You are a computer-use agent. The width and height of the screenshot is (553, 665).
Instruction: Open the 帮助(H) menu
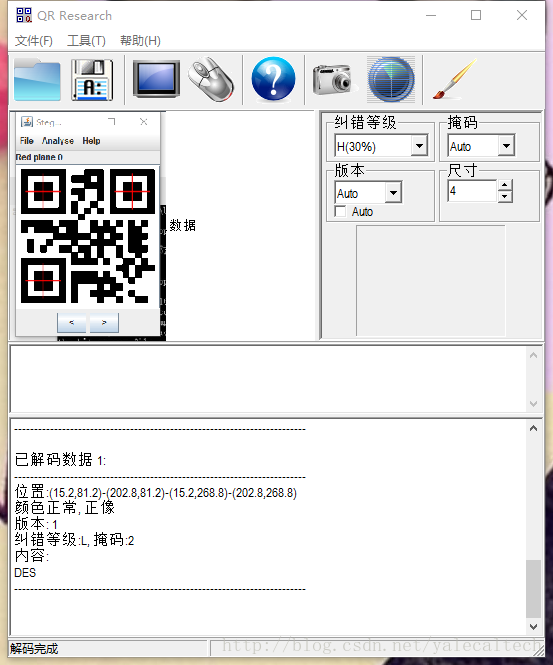[140, 41]
